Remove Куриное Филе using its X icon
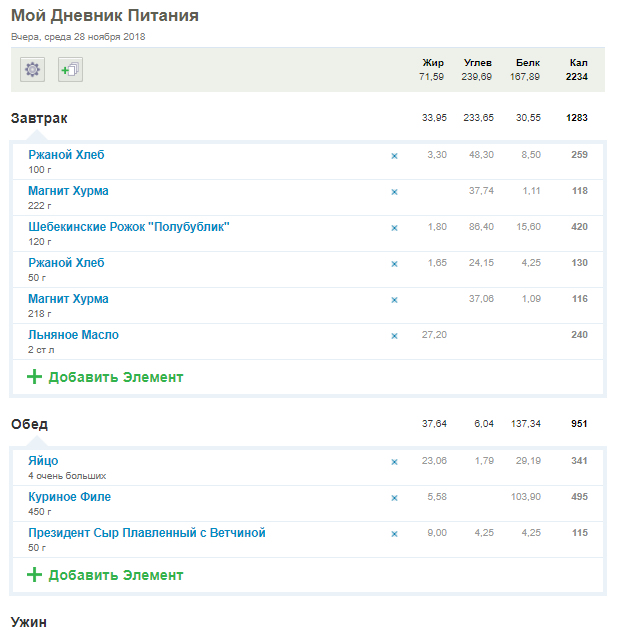 [394, 498]
